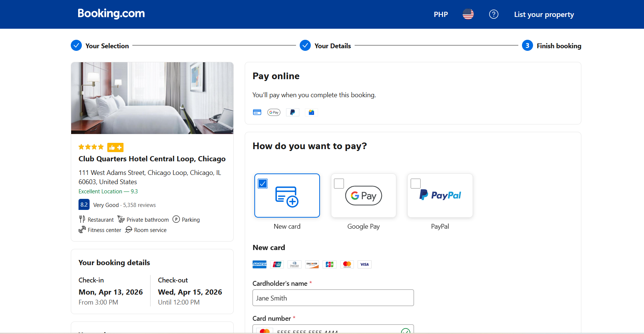
Task: Click the Parking amenity label
Action: coord(191,220)
